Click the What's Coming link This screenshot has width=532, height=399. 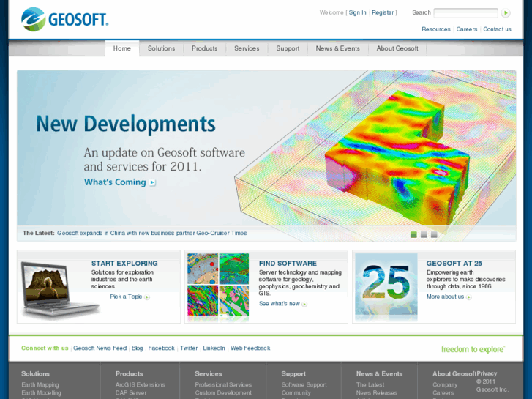[x=115, y=182]
